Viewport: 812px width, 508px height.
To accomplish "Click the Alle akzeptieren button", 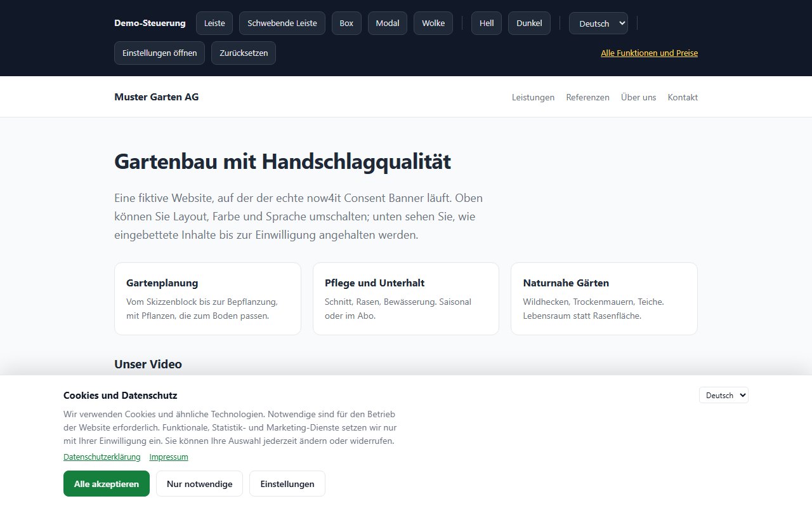I will [x=107, y=483].
